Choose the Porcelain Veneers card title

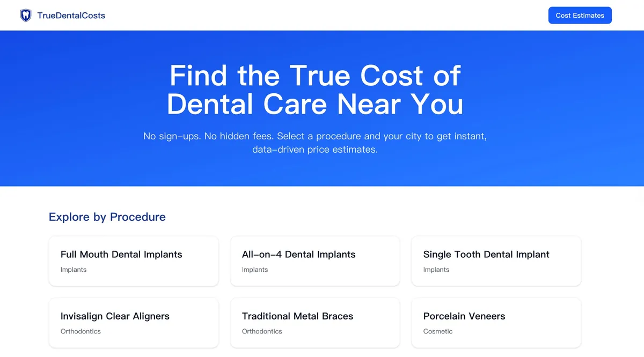464,316
